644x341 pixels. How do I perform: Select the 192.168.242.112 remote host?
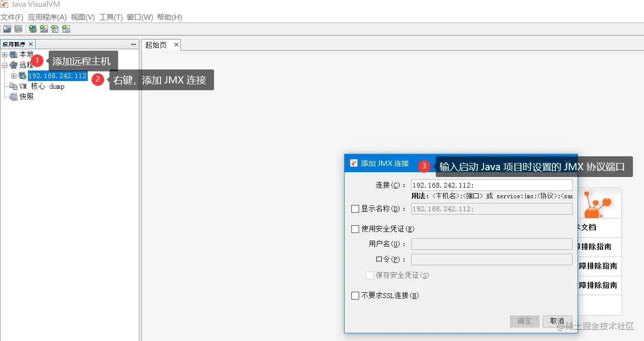57,76
